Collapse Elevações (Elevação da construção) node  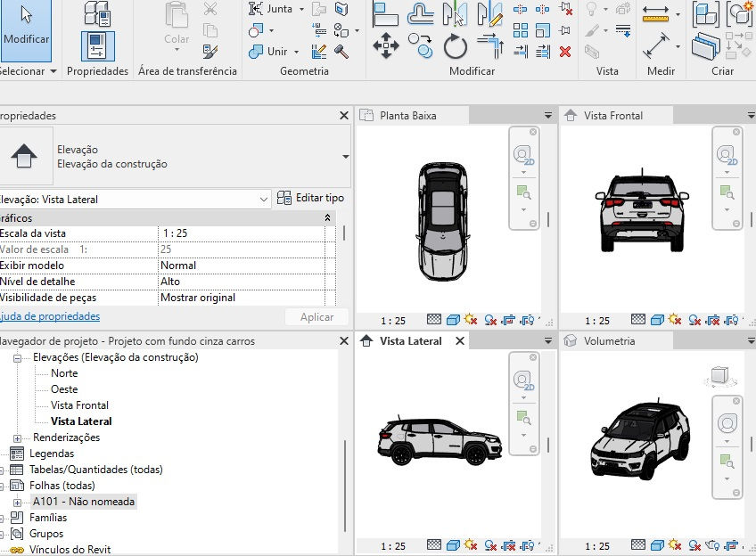[17, 358]
